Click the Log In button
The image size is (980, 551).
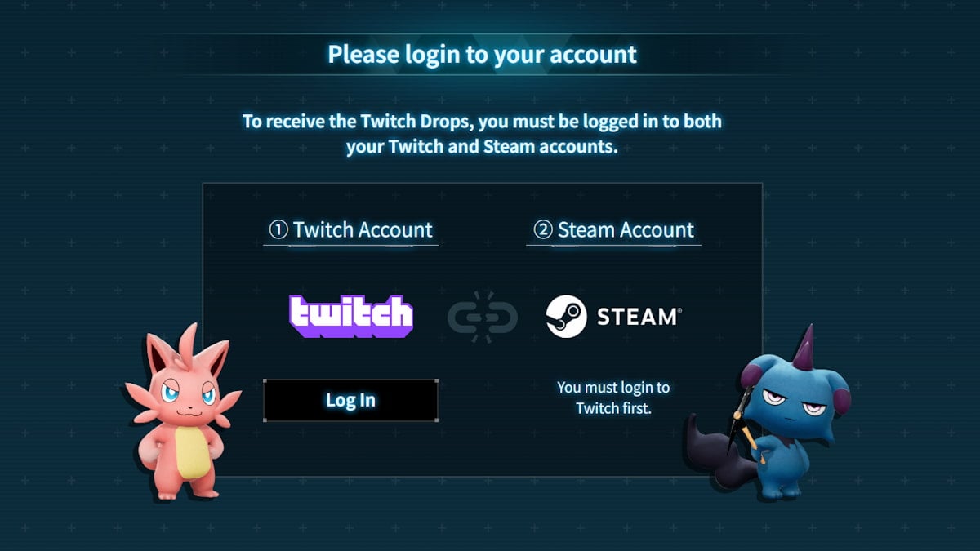[350, 400]
